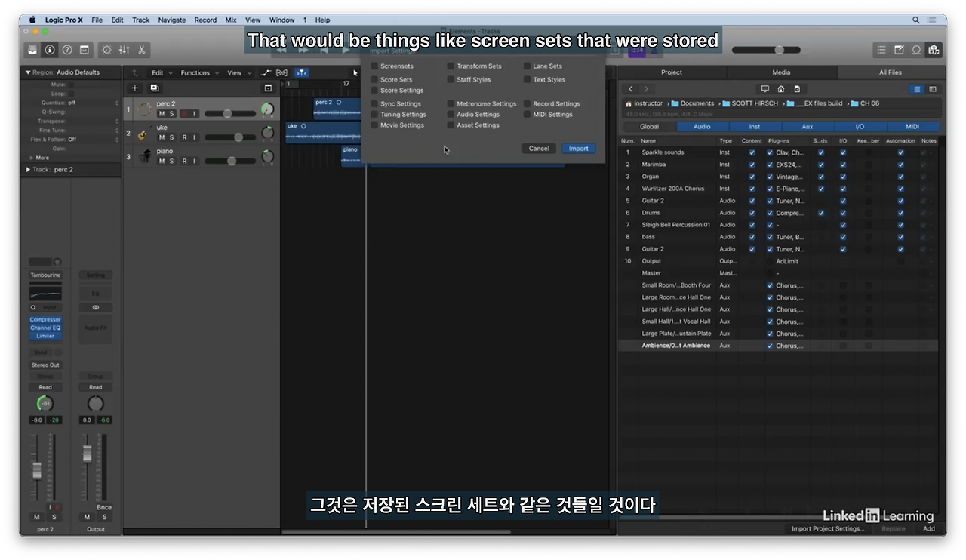Expand the Track perc 2 inspector section

pyautogui.click(x=29, y=170)
